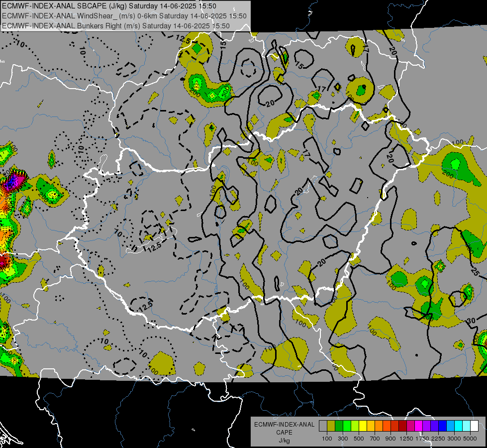Screen dimensions: 487x448
Task: Select the sky blue legend swatch
Action: [450, 426]
